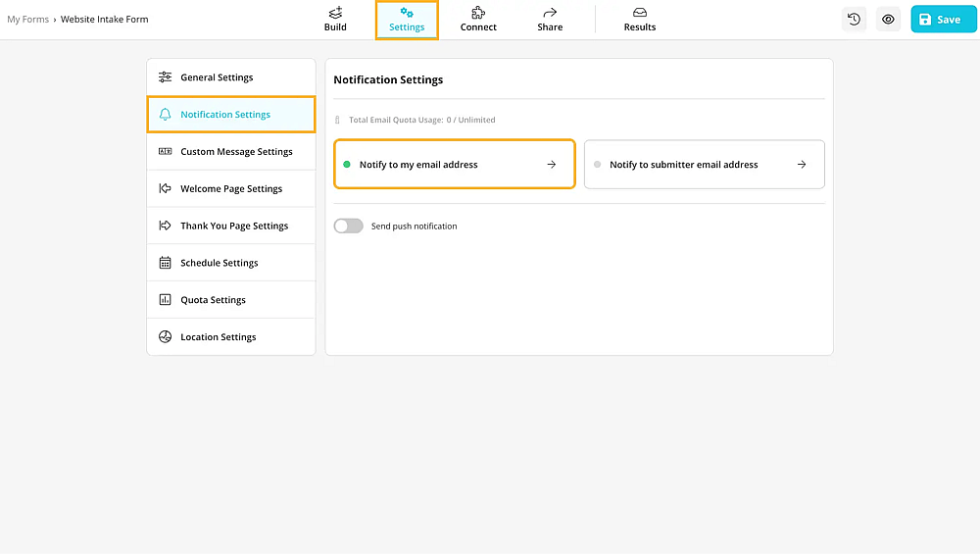Viewport: 980px width, 554px height.
Task: Open the Settings tab
Action: (x=407, y=20)
